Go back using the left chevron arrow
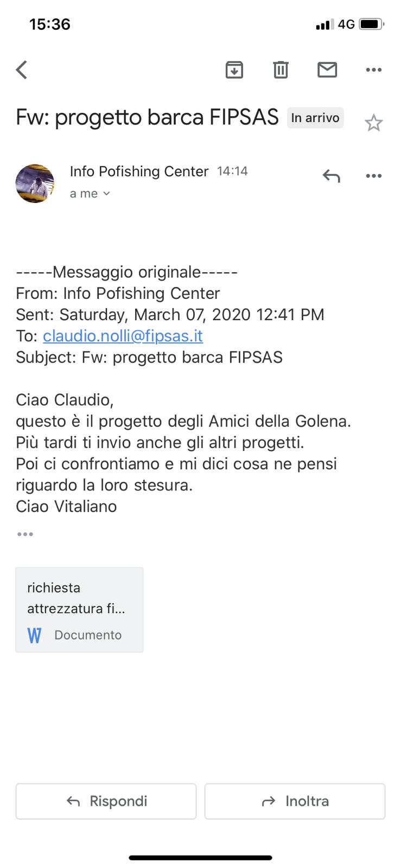This screenshot has height=868, width=401. click(22, 70)
